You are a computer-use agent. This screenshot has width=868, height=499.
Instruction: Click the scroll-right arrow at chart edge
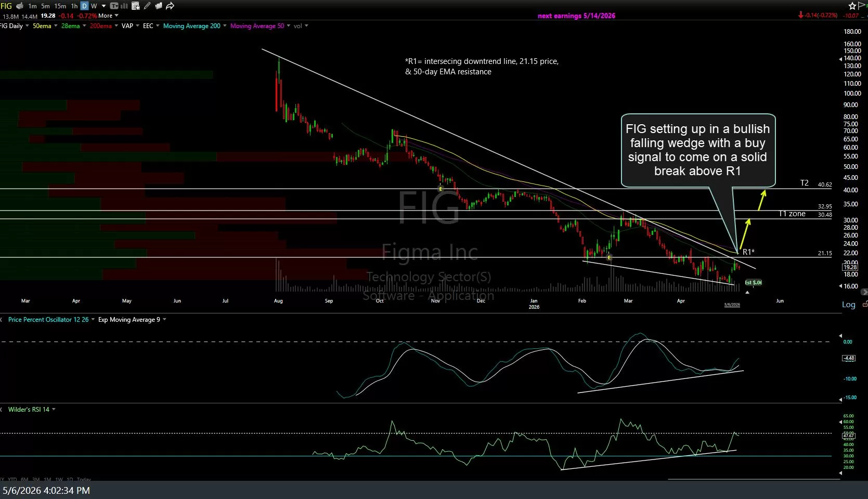click(864, 292)
